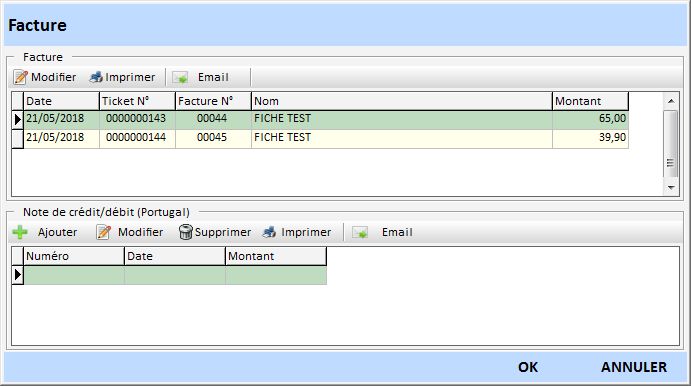Choose Supprimer label in credit note section
Image resolution: width=691 pixels, height=386 pixels.
[223, 232]
